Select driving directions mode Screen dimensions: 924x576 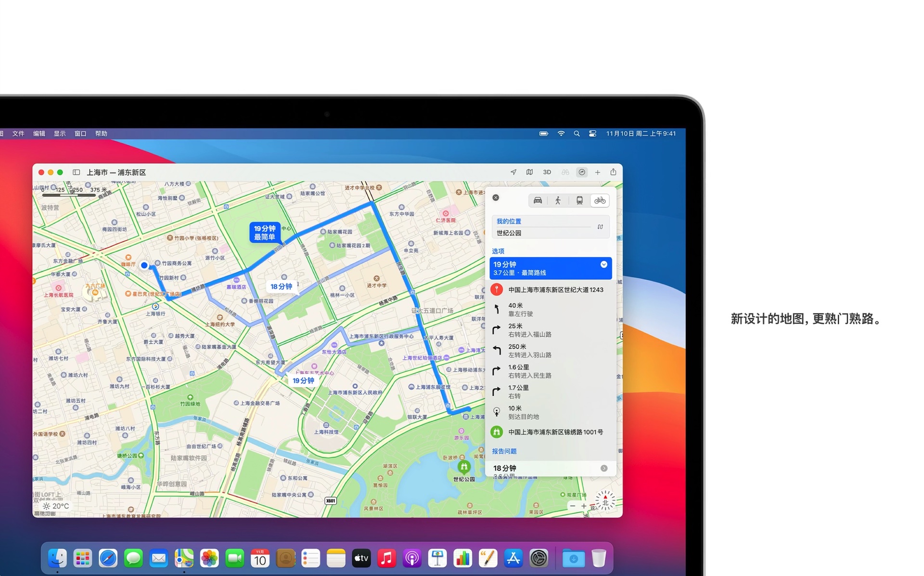point(538,200)
